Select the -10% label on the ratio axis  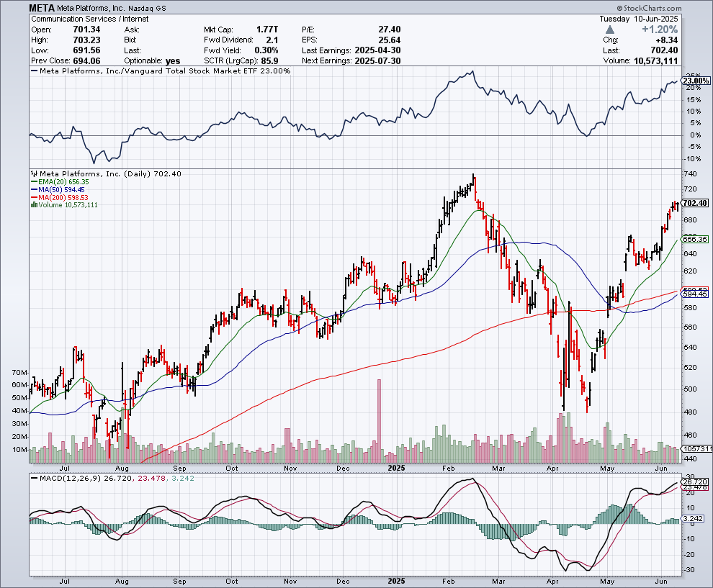pos(693,158)
